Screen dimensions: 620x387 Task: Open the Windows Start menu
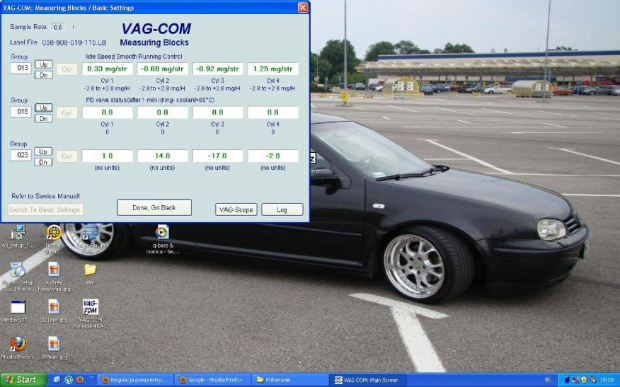click(x=23, y=380)
